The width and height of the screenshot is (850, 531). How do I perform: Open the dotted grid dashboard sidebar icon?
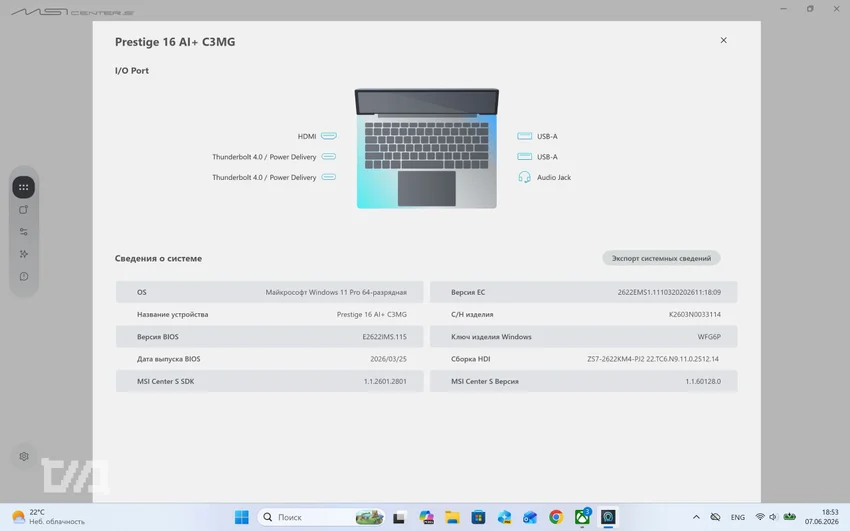coord(23,187)
